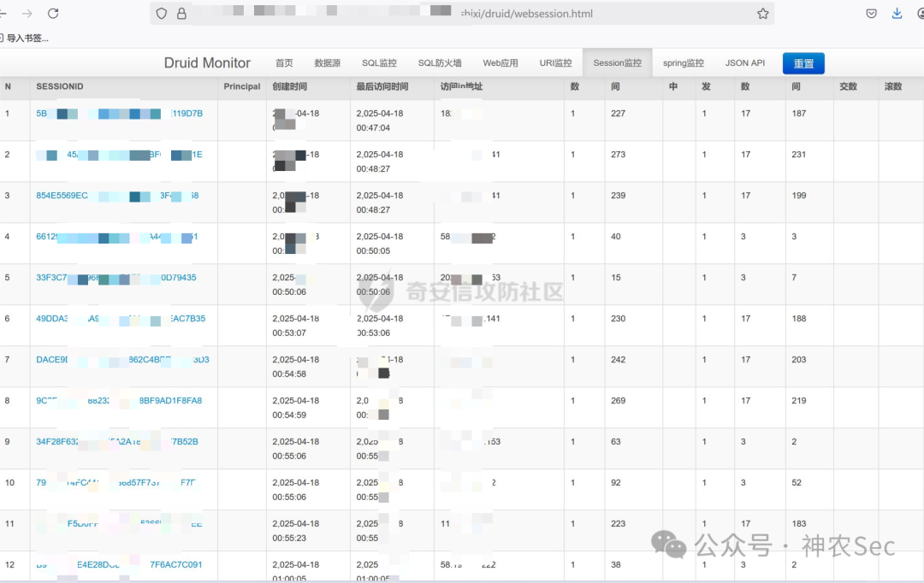Click the browser forward arrow
Viewport: 924px width, 583px height.
tap(27, 14)
